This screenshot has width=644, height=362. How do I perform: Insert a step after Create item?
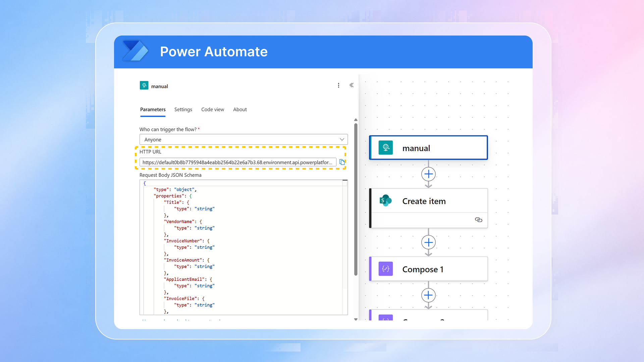click(x=428, y=242)
